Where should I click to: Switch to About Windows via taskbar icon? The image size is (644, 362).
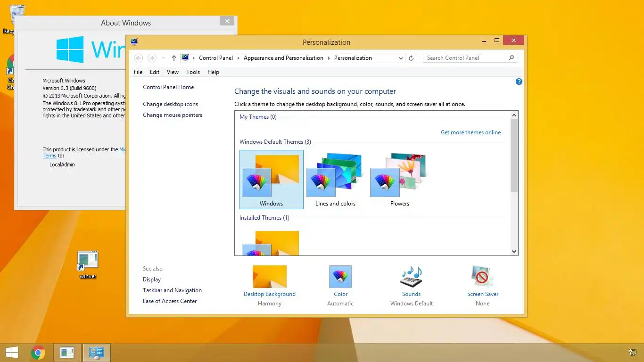67,353
